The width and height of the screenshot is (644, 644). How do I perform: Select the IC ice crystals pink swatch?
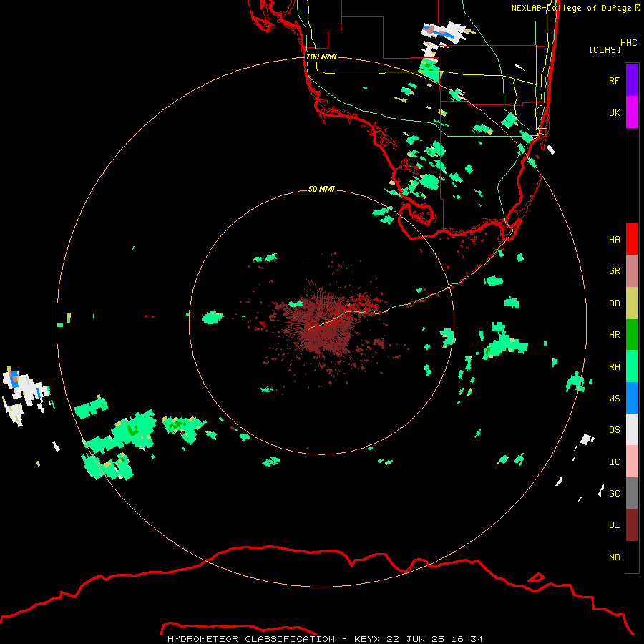click(632, 462)
